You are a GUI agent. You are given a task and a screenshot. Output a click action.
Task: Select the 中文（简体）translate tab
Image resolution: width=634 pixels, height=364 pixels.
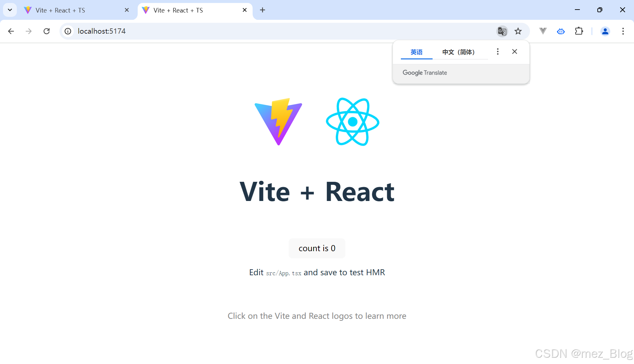(x=458, y=52)
